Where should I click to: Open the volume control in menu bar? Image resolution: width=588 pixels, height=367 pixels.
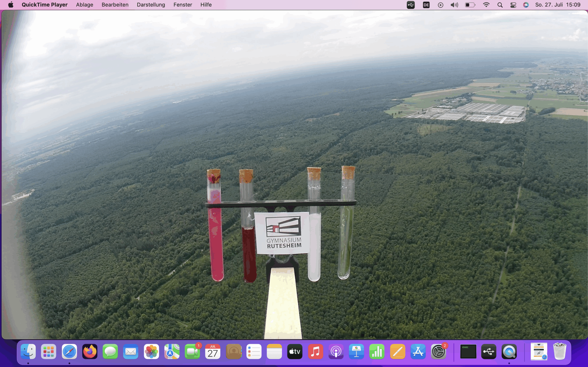(454, 5)
